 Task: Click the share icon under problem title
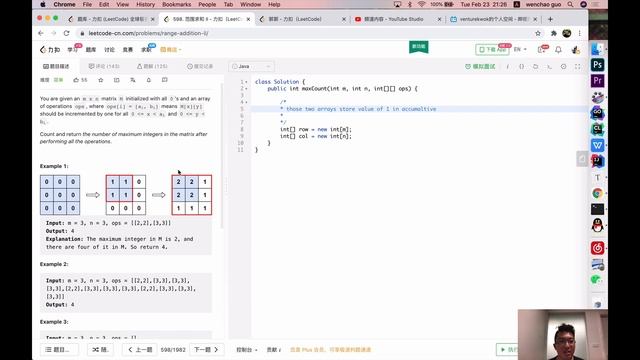pos(117,80)
